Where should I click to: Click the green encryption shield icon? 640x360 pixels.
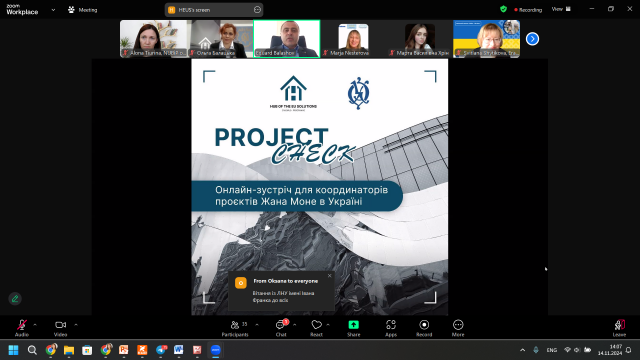(503, 9)
